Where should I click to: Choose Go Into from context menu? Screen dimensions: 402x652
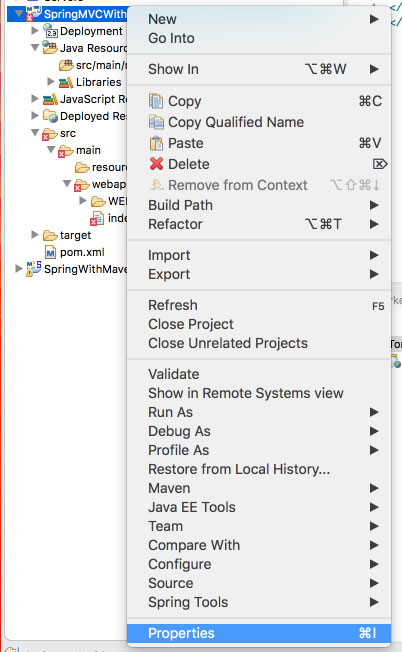click(259, 38)
